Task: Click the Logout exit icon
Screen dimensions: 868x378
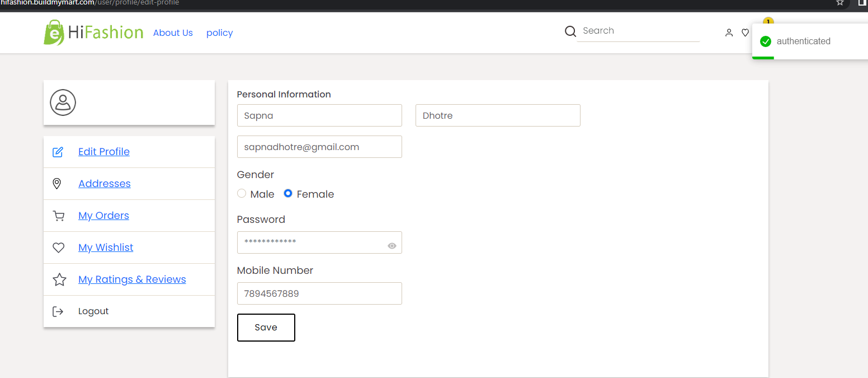Action: [x=58, y=311]
